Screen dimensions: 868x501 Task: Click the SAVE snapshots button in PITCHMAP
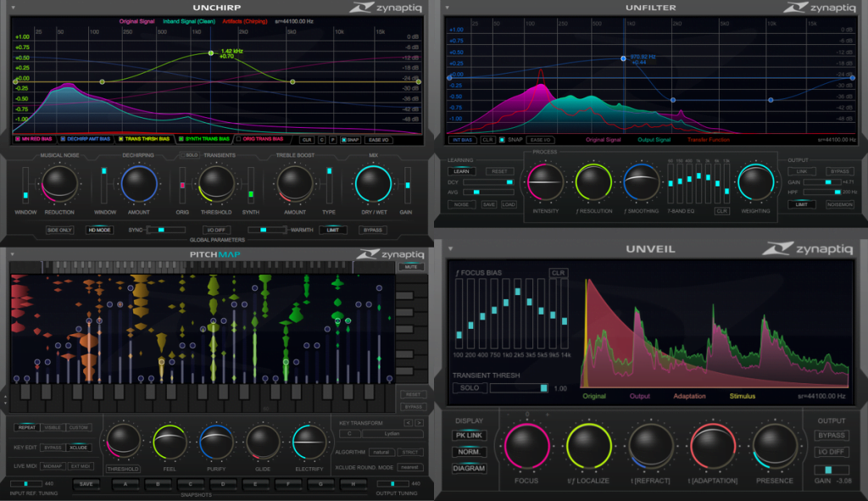tap(86, 484)
